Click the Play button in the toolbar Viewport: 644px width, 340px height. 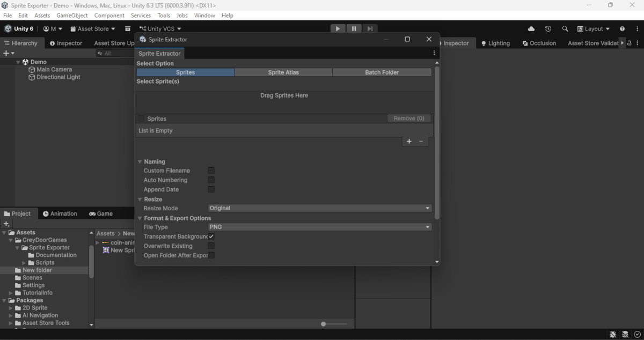[x=338, y=29]
